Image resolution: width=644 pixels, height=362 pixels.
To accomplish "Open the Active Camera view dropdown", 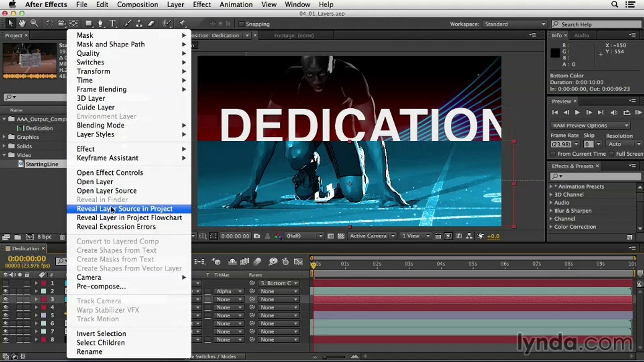I will (371, 236).
